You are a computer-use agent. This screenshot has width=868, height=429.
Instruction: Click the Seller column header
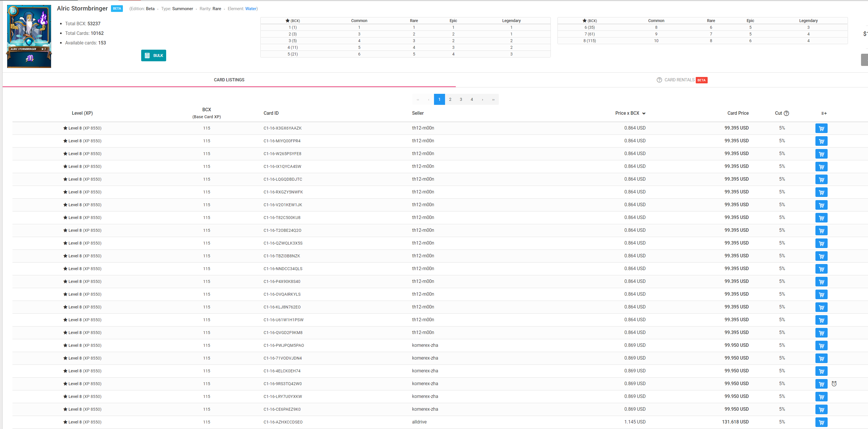click(417, 113)
